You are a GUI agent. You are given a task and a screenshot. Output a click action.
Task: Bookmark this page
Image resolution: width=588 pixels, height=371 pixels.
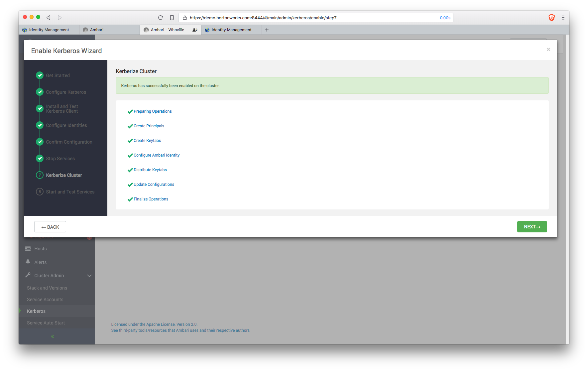tap(172, 18)
